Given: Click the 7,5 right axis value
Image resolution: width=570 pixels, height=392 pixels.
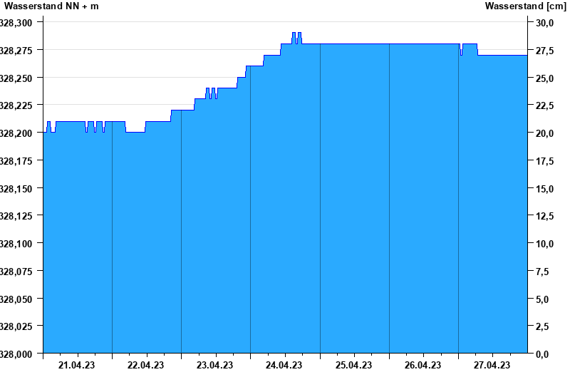Looking at the screenshot, I should click(x=542, y=272).
